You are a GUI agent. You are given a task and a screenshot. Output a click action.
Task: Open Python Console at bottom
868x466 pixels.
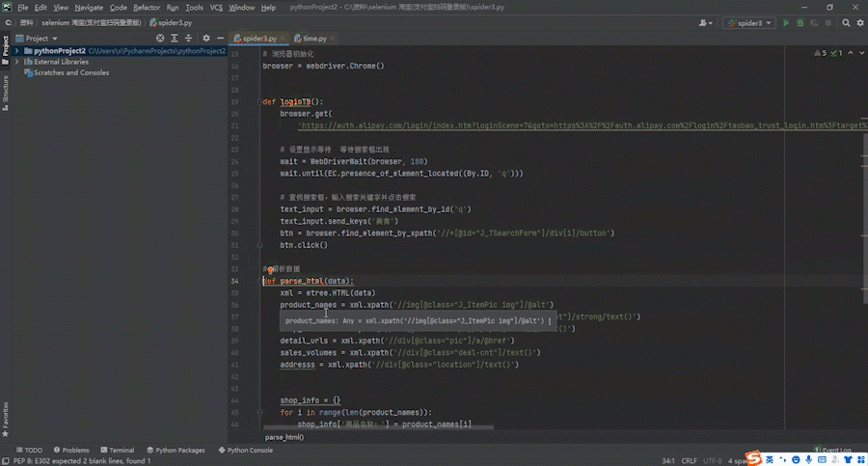click(245, 450)
